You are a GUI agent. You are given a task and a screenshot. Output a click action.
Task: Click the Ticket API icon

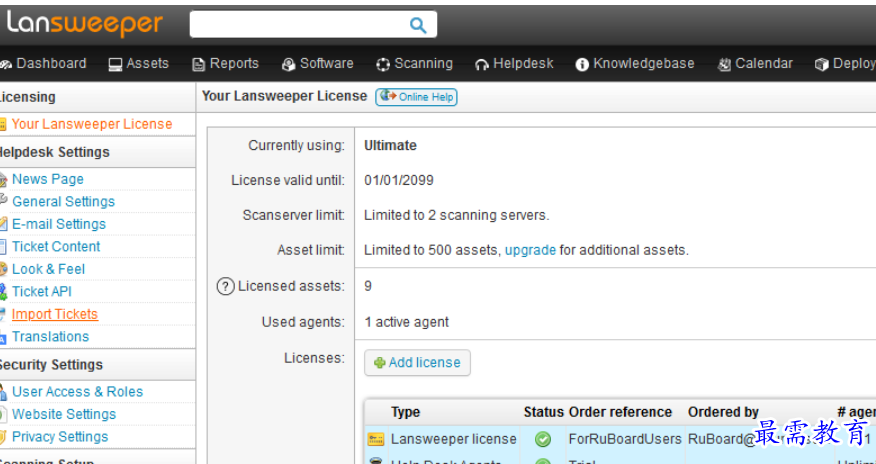pos(3,292)
